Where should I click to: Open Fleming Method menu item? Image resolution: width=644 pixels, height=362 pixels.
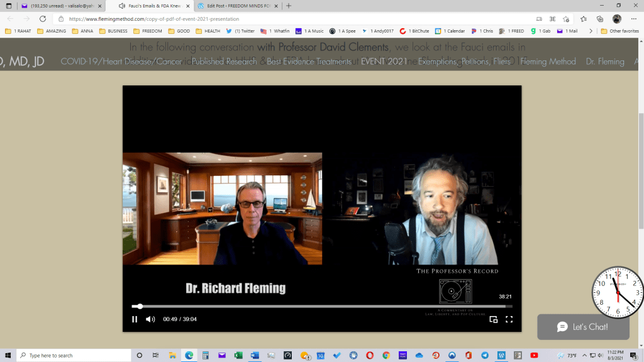[x=548, y=62]
